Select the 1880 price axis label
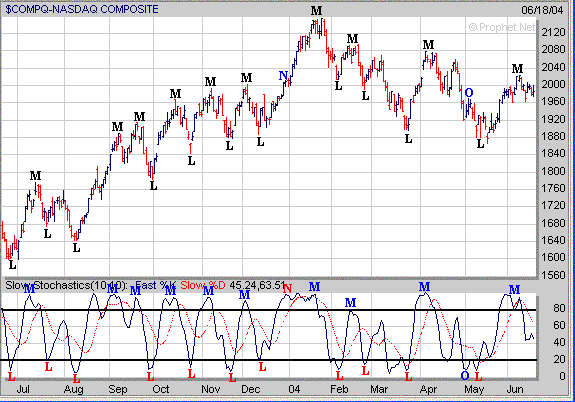This screenshot has height=402, width=575. [x=553, y=136]
